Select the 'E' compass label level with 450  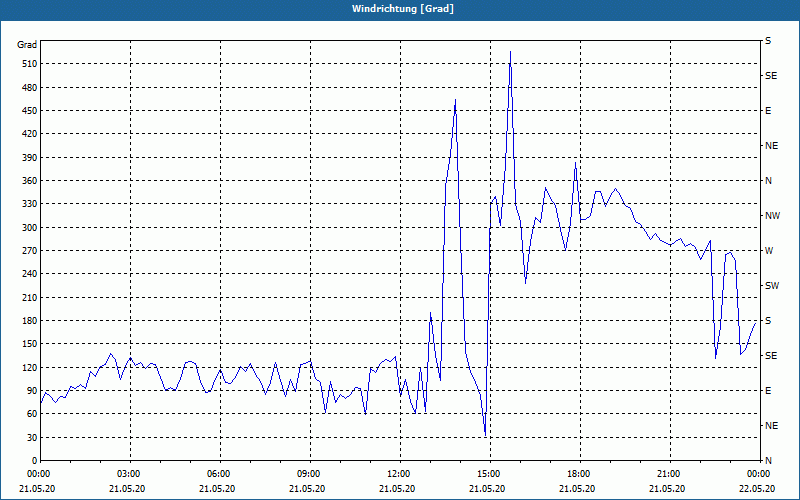coord(768,111)
